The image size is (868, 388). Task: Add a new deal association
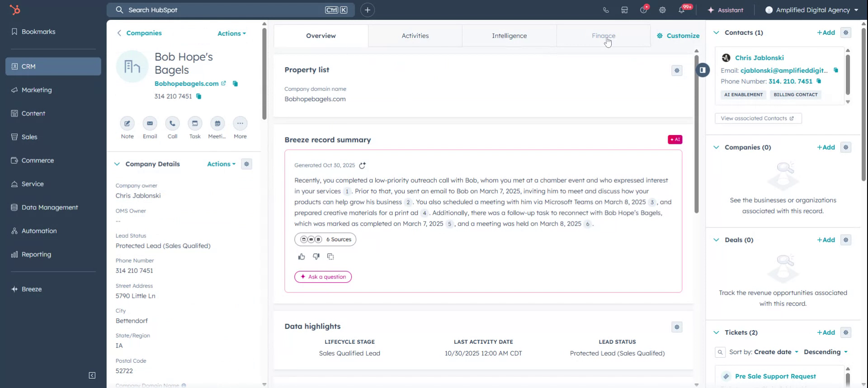tap(826, 240)
